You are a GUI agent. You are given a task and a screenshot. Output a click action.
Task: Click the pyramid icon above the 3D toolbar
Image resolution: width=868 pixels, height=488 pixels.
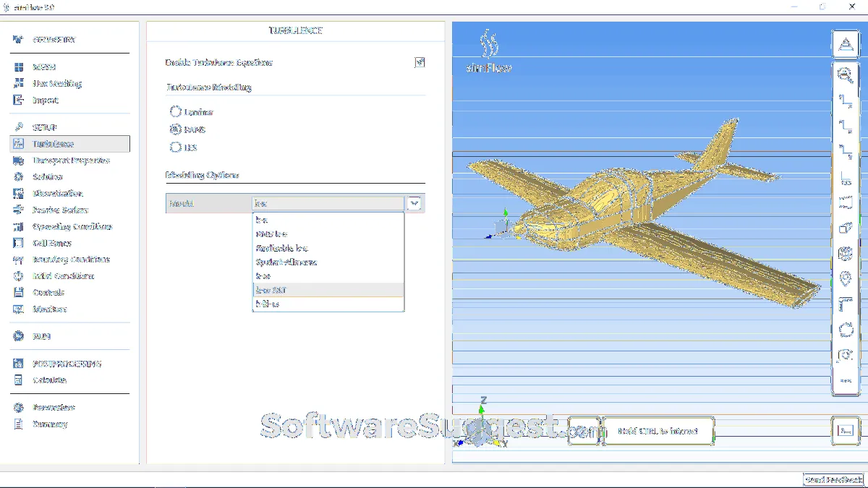(x=845, y=45)
